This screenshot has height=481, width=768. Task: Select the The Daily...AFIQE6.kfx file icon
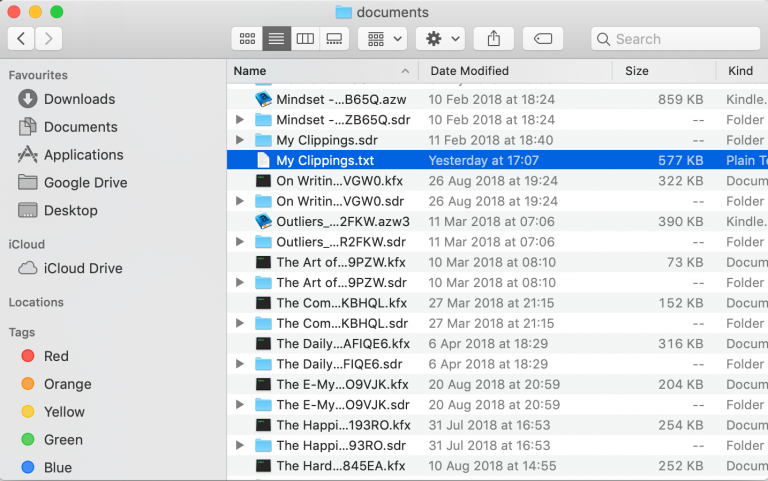264,343
